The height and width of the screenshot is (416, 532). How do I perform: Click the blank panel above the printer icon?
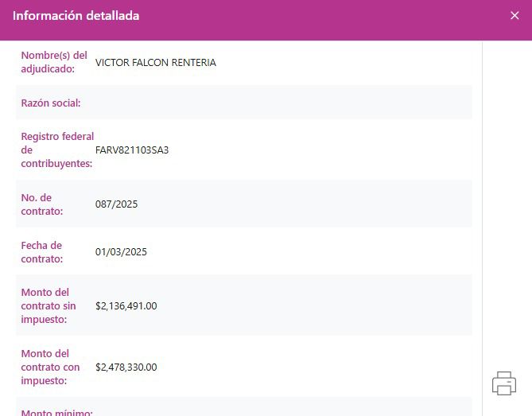point(507,199)
